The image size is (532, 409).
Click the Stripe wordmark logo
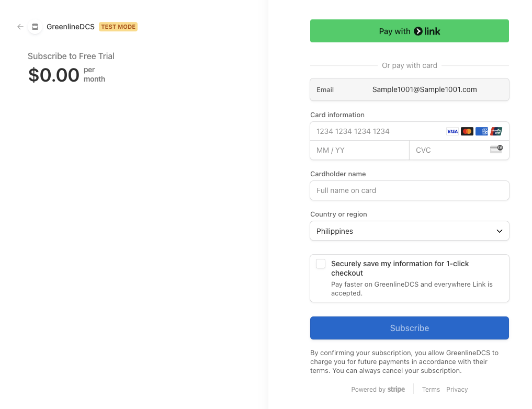396,389
